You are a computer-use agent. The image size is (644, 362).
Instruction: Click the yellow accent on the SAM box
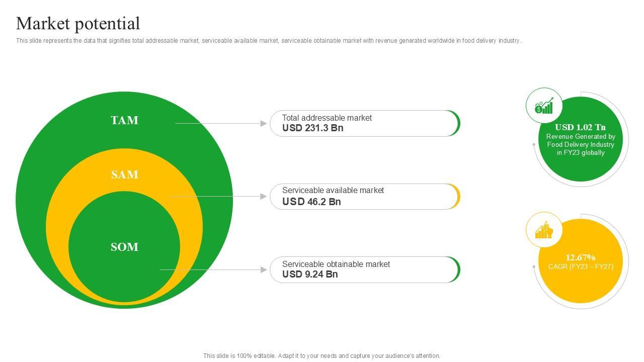pos(457,197)
